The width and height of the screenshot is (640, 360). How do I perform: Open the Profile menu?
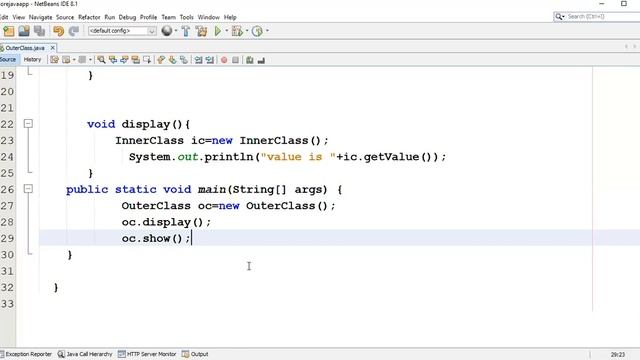(x=148, y=17)
